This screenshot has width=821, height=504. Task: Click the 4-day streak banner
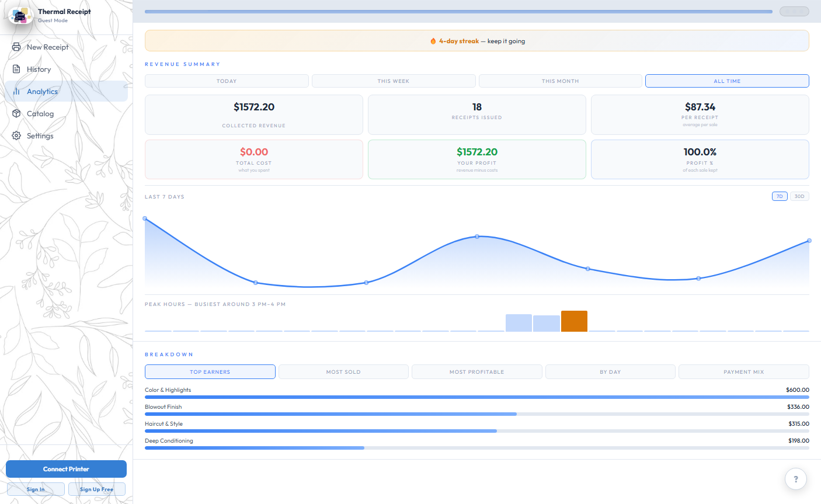click(x=477, y=41)
